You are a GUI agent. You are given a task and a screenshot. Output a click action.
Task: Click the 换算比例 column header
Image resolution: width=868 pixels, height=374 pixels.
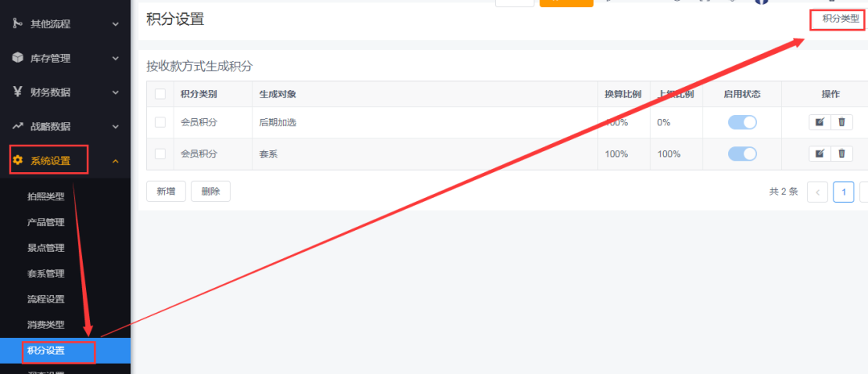click(x=623, y=94)
